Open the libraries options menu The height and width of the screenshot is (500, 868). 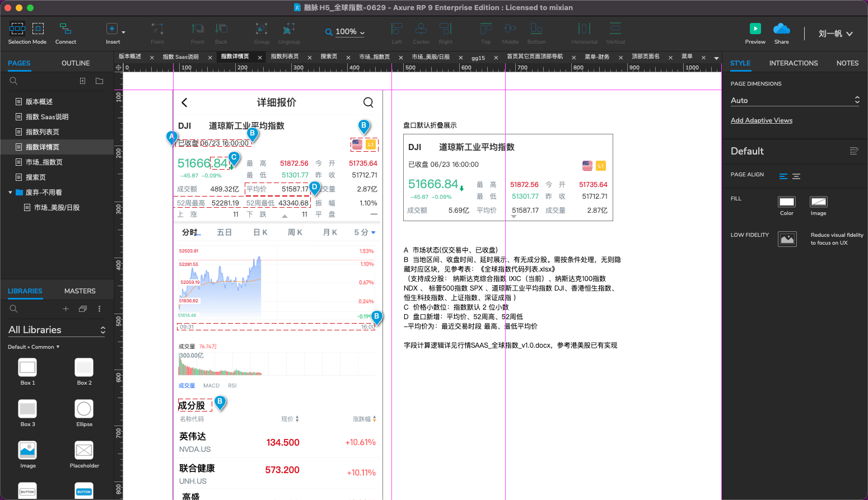click(x=100, y=309)
